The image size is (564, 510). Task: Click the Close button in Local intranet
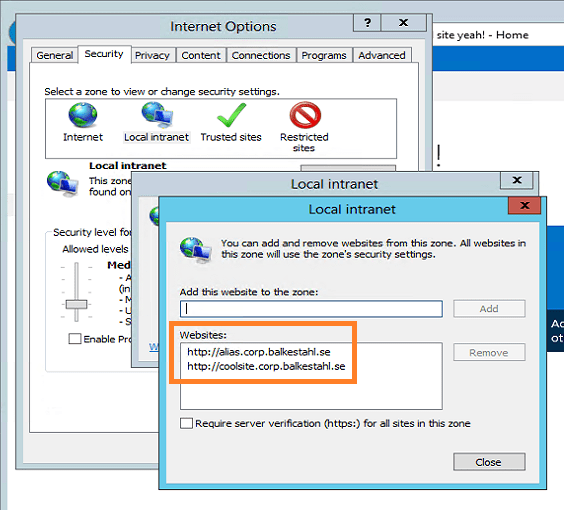click(x=489, y=462)
